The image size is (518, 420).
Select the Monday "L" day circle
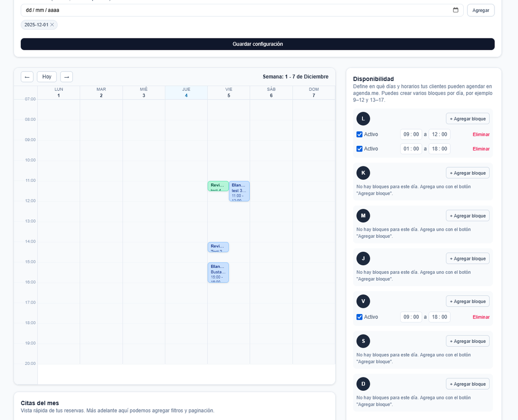[363, 118]
